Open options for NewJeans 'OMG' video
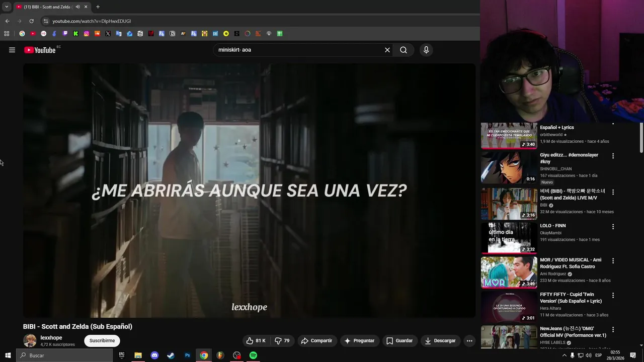Screen dimensions: 644x362 click(x=613, y=329)
